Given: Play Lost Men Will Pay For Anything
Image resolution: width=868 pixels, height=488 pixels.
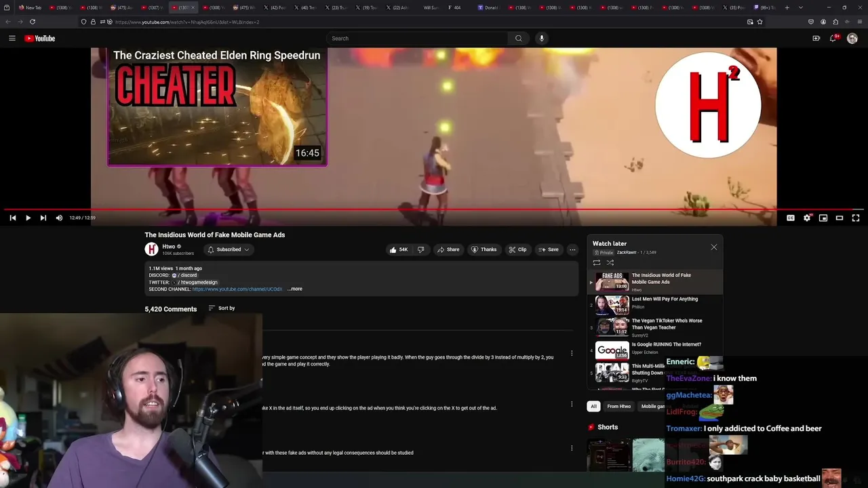Looking at the screenshot, I should tap(654, 305).
